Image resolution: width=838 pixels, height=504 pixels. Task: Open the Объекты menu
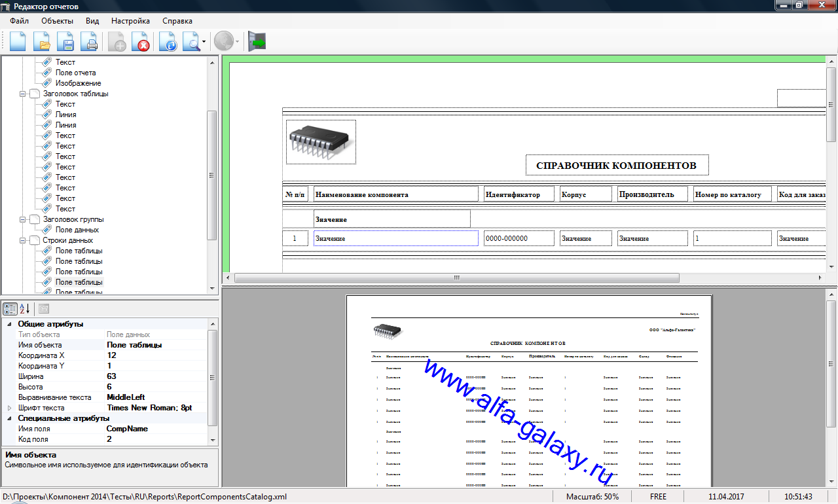[57, 21]
